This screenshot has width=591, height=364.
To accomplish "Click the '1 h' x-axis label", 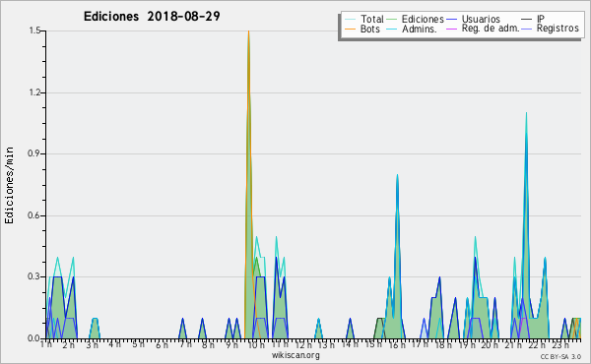I will coord(46,344).
